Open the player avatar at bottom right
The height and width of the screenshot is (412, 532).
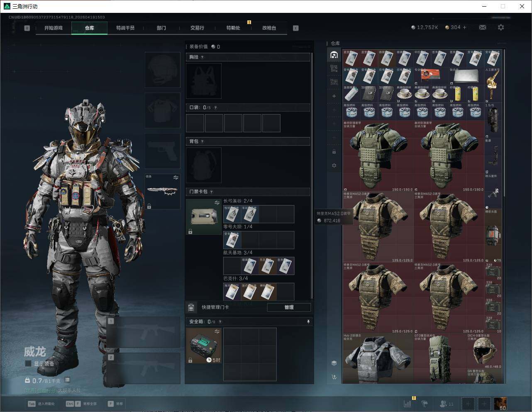pyautogui.click(x=500, y=403)
